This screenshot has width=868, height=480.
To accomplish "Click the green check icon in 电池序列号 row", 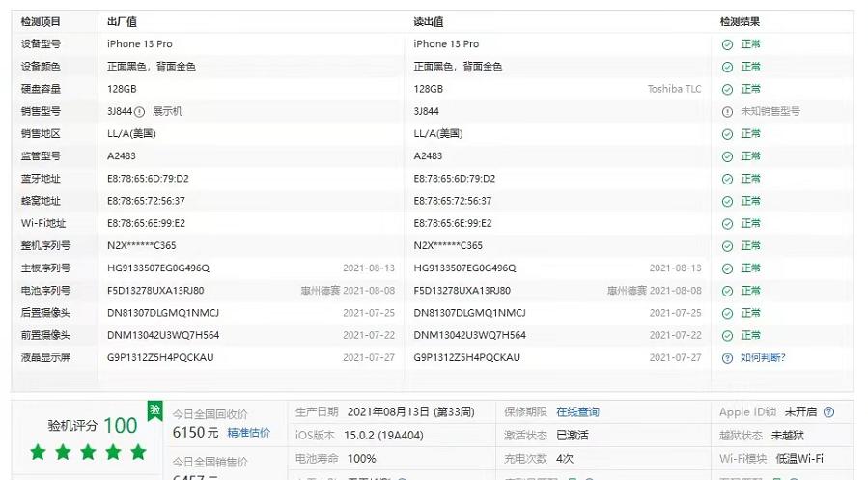I will (727, 292).
